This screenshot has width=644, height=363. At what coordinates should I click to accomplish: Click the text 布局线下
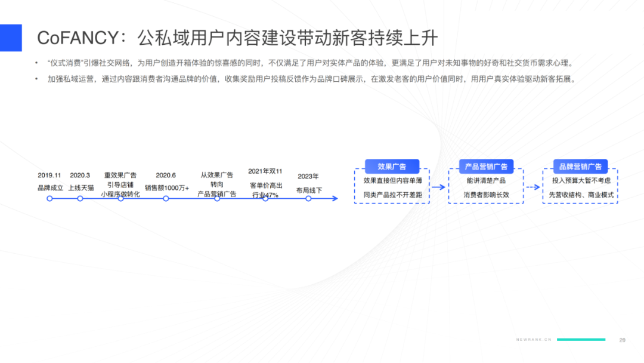[309, 190]
